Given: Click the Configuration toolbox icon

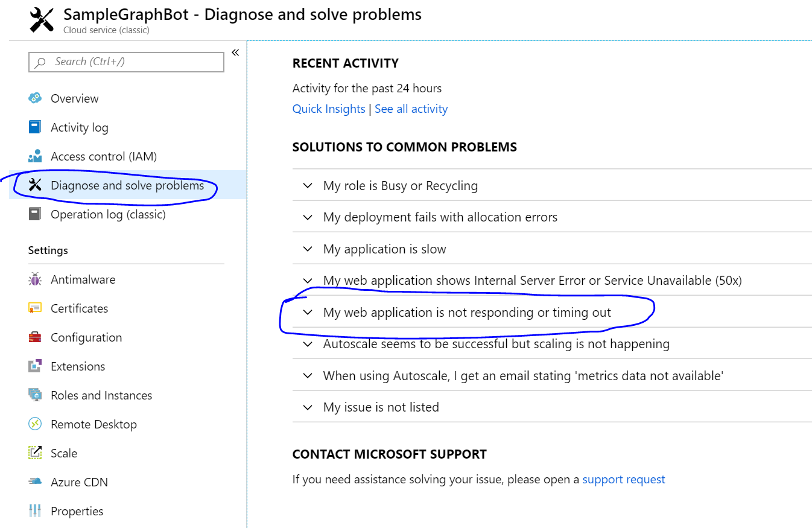Looking at the screenshot, I should point(35,337).
